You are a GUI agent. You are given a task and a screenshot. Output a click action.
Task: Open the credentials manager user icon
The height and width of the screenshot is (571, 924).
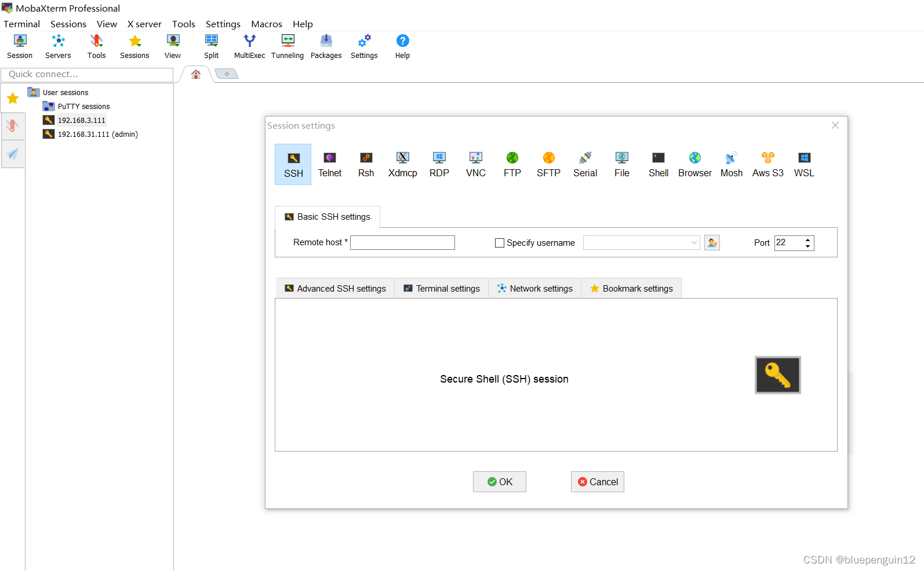712,243
